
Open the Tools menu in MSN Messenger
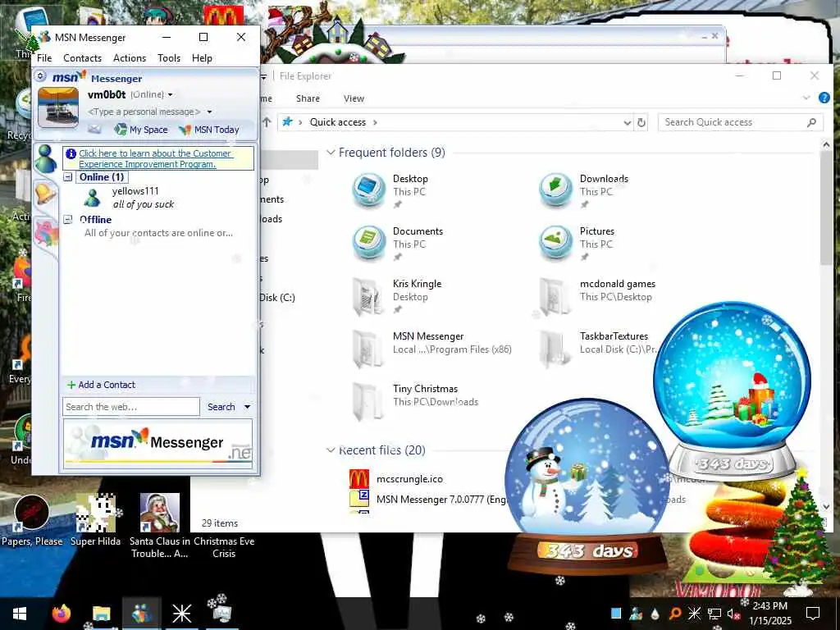pos(169,58)
